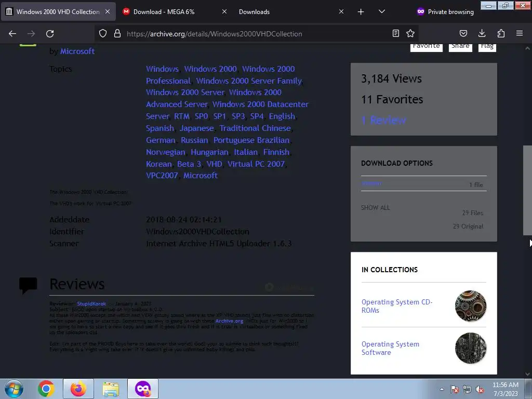Image resolution: width=532 pixels, height=399 pixels.
Task: Select Firefox Private Browsing taskbar icon
Action: click(x=143, y=389)
